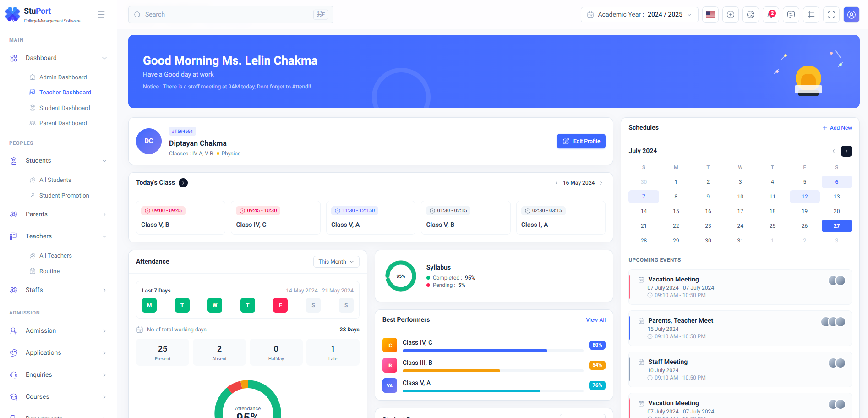Expand the Admission menu
This screenshot has height=418, width=868.
[x=104, y=331]
